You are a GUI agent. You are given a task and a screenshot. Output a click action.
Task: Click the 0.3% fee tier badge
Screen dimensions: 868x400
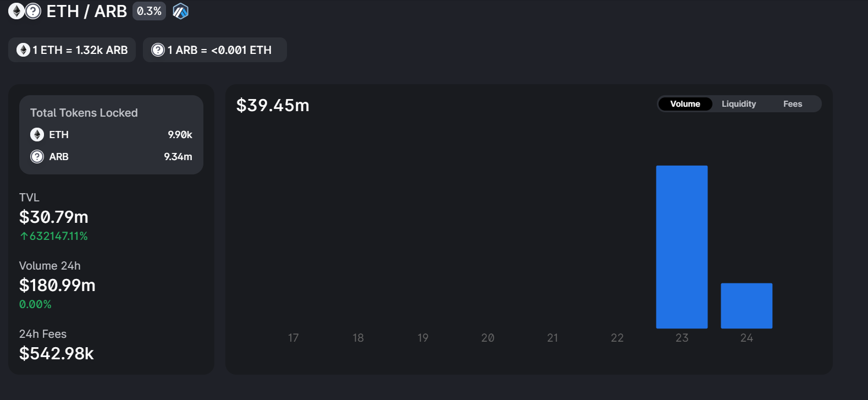pos(149,10)
